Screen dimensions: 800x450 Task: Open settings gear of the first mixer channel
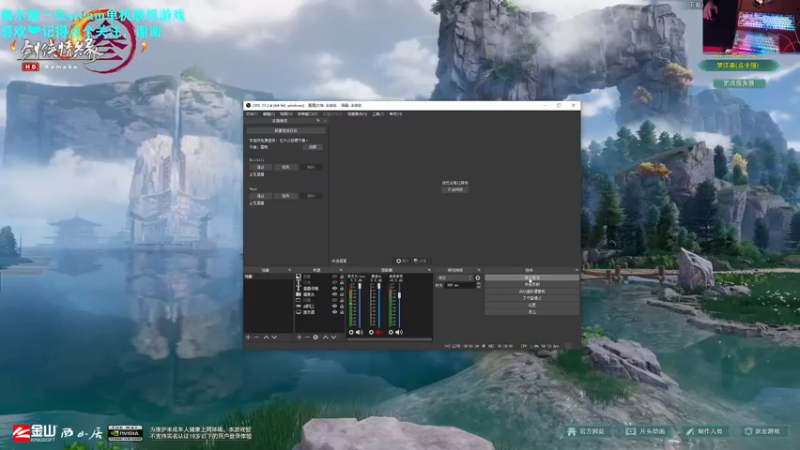coord(351,332)
